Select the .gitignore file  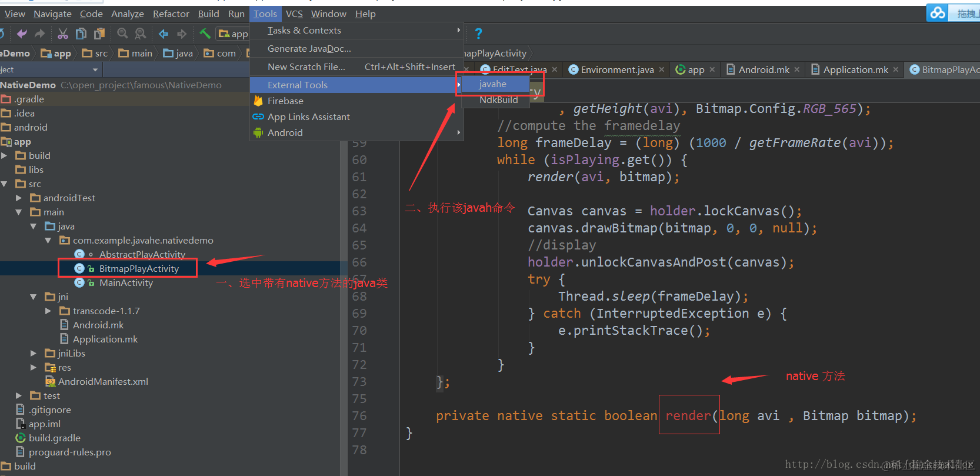49,410
